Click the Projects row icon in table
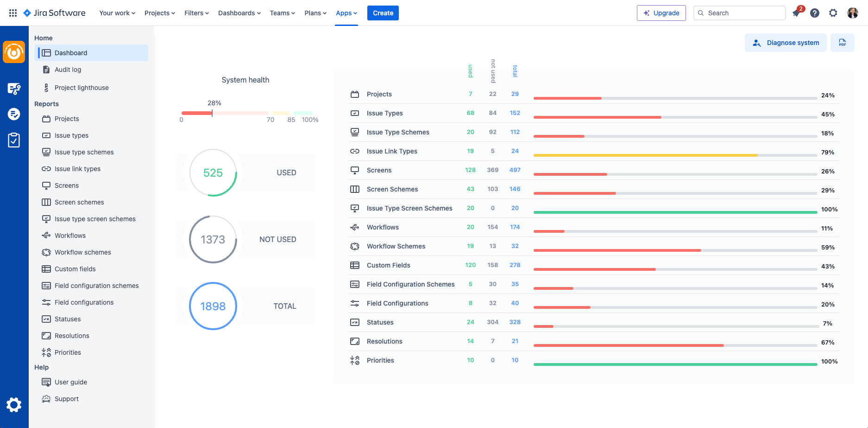 [355, 94]
